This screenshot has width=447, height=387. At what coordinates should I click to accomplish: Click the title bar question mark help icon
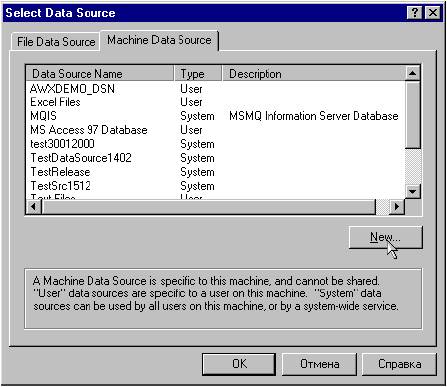tap(414, 13)
